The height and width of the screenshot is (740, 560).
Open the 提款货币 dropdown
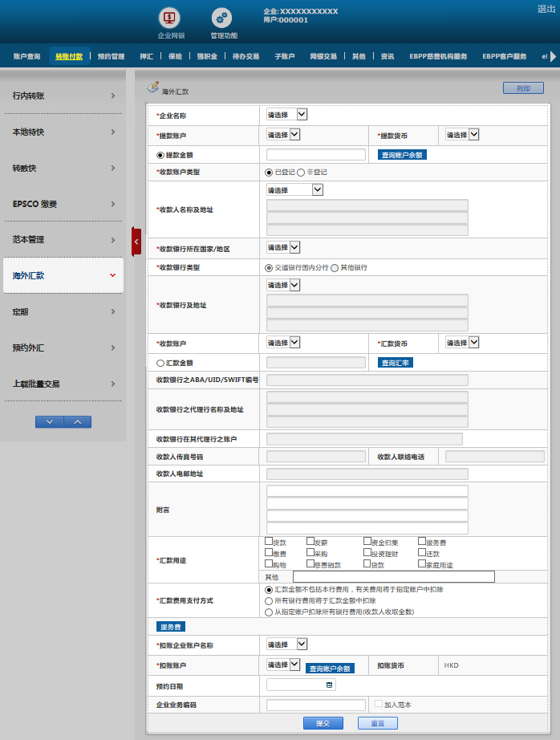click(x=463, y=135)
